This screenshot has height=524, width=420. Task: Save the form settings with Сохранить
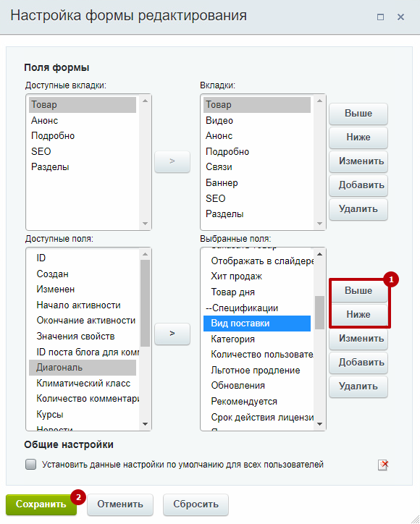coord(41,504)
